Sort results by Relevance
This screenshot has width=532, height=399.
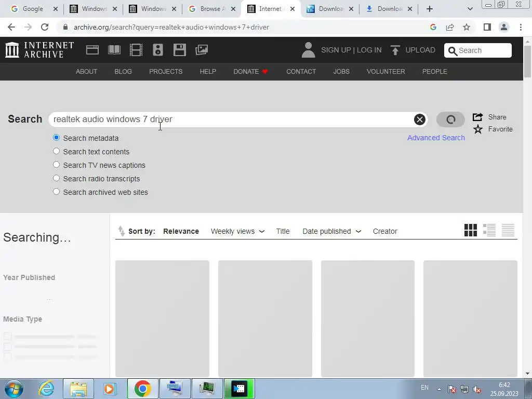(x=181, y=231)
